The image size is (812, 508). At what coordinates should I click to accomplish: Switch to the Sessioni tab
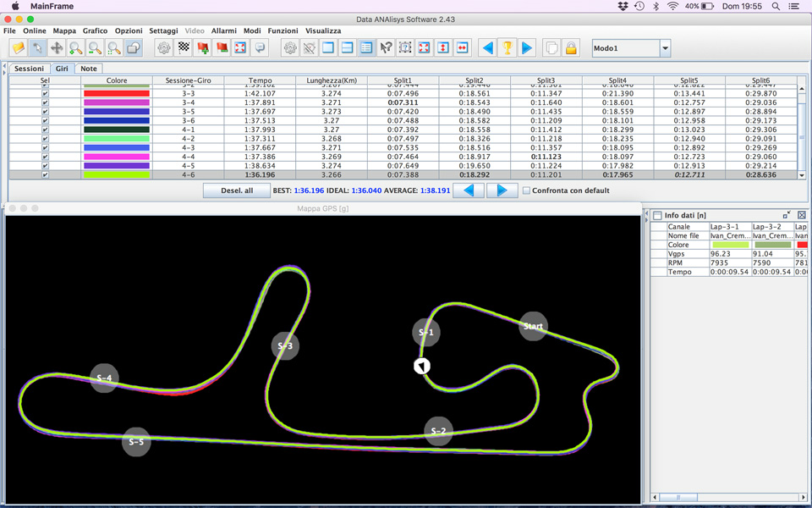click(x=29, y=69)
